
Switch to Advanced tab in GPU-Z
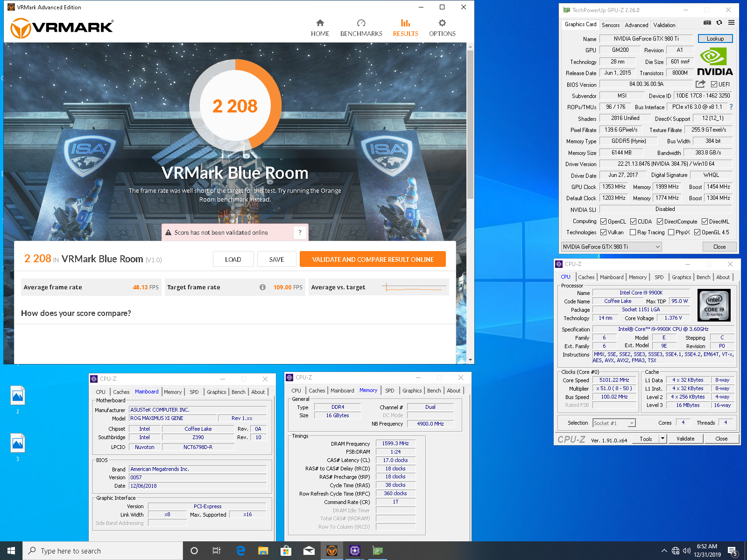[636, 25]
